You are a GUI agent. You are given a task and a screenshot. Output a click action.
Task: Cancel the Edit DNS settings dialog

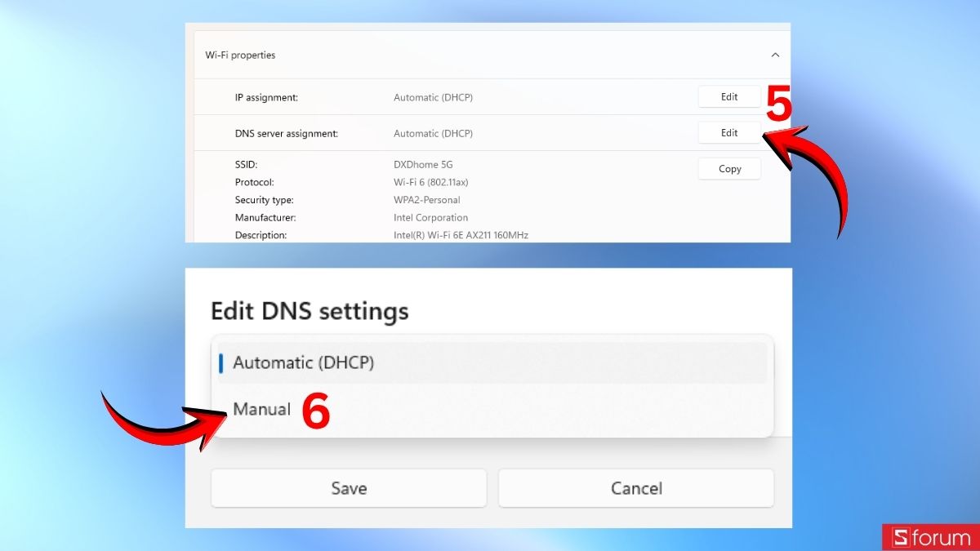coord(636,488)
